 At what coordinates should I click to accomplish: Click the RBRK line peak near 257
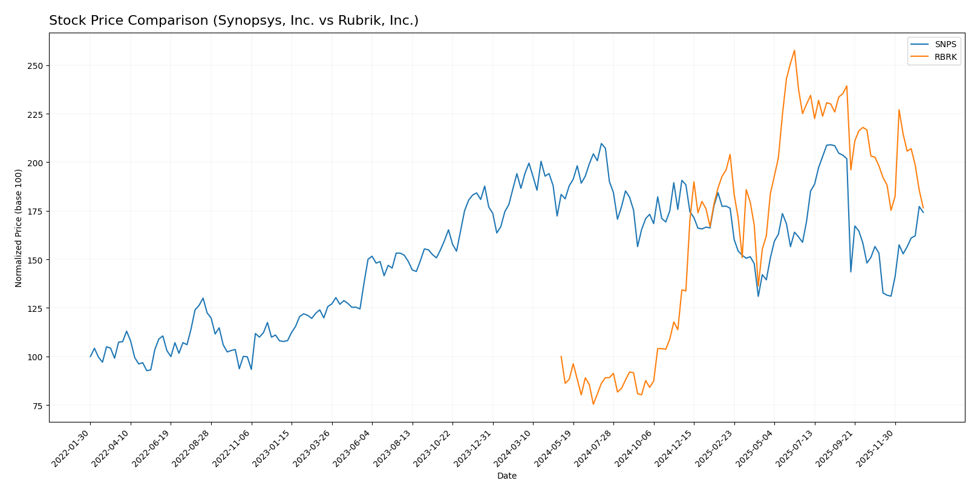click(794, 50)
